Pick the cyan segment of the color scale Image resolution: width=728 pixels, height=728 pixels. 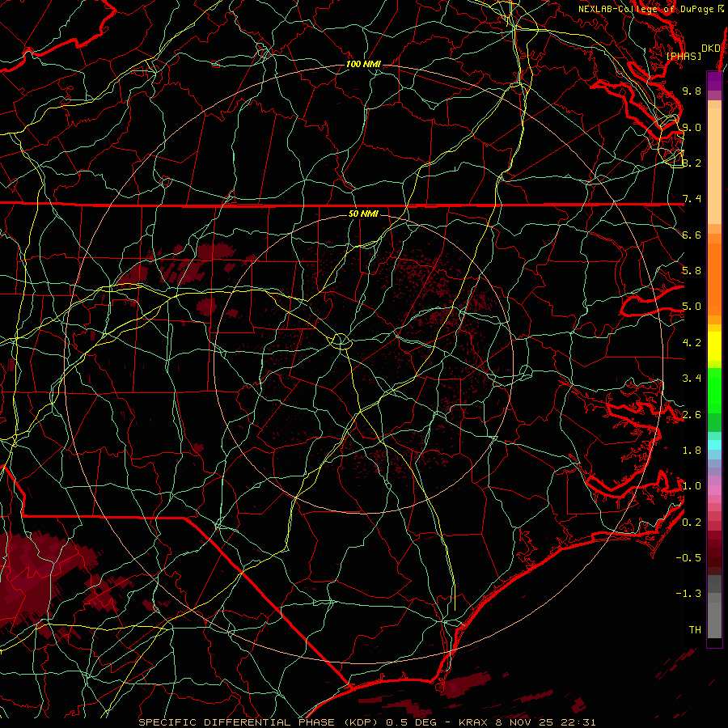tap(714, 444)
